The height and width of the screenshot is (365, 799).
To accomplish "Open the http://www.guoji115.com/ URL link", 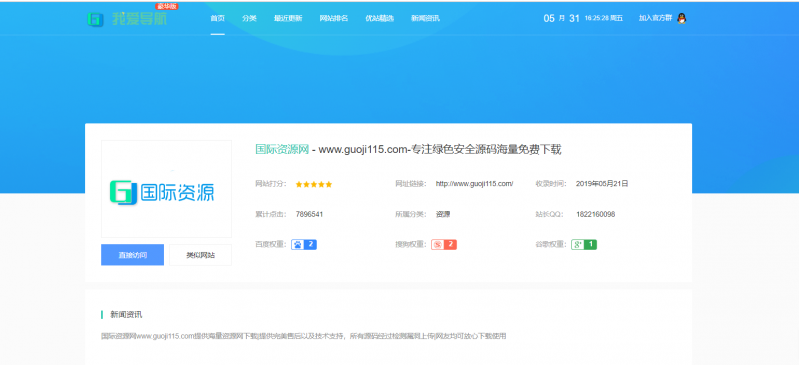I will pyautogui.click(x=474, y=184).
